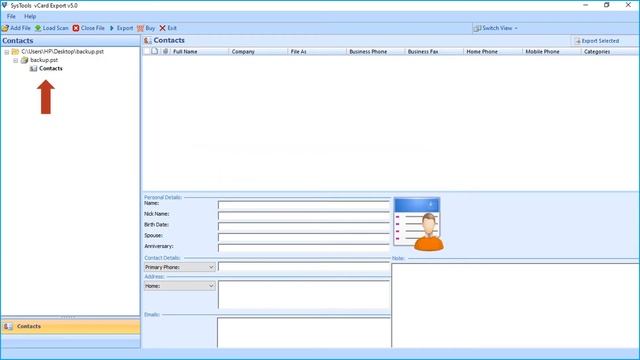This screenshot has height=360, width=640.
Task: Click the document icon column header
Action: (x=155, y=51)
